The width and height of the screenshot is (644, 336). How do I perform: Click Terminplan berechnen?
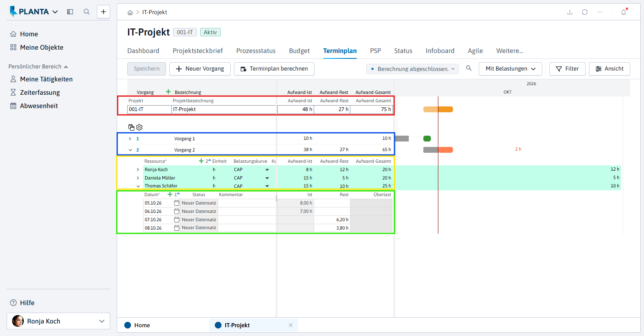(274, 69)
